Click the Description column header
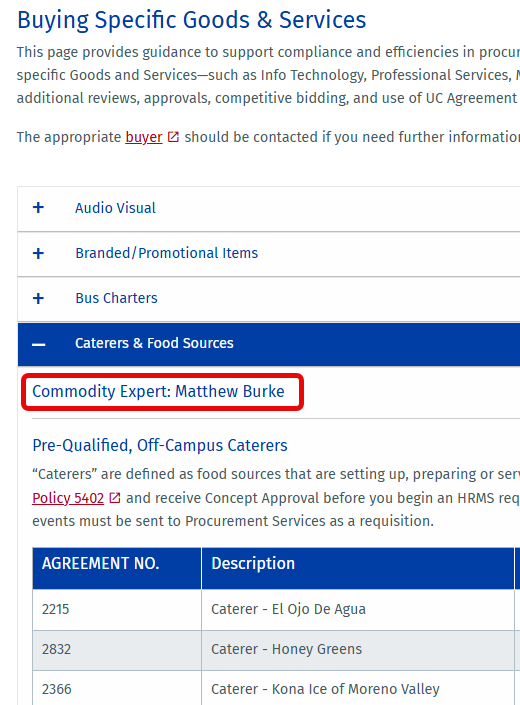Viewport: 520px width, 705px height. pos(358,568)
